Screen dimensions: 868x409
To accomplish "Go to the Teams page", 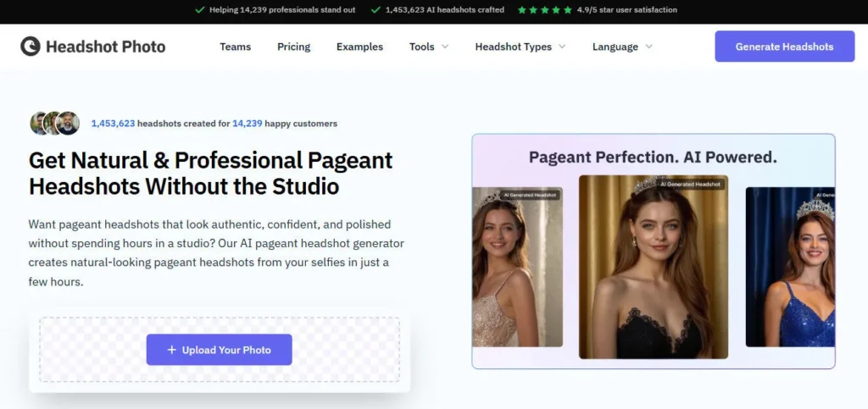I will tap(235, 47).
